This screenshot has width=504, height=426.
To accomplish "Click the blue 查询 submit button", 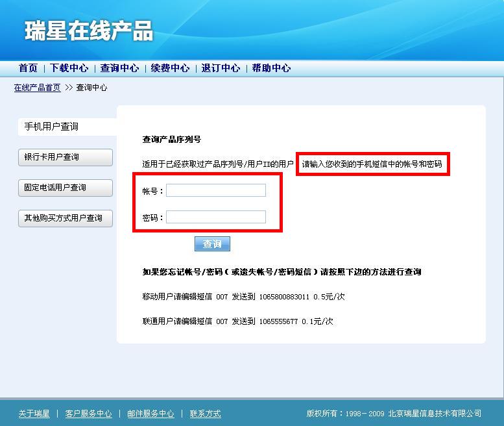I will [x=212, y=244].
